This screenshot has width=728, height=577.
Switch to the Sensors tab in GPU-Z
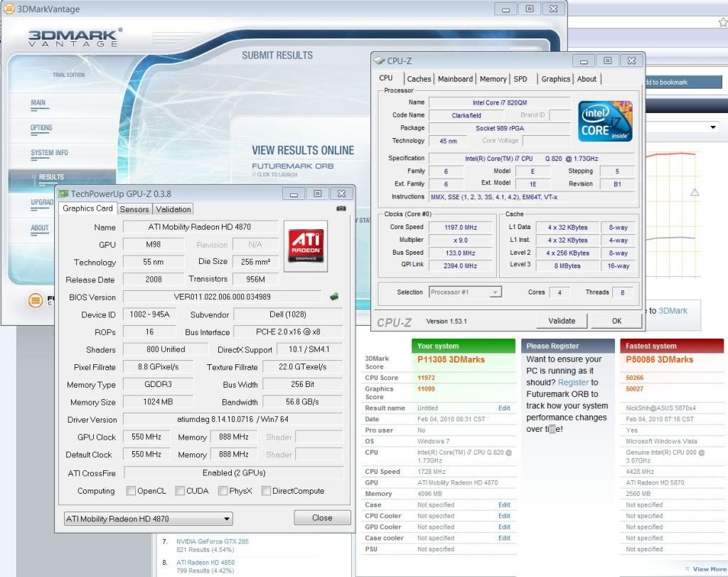click(x=134, y=209)
